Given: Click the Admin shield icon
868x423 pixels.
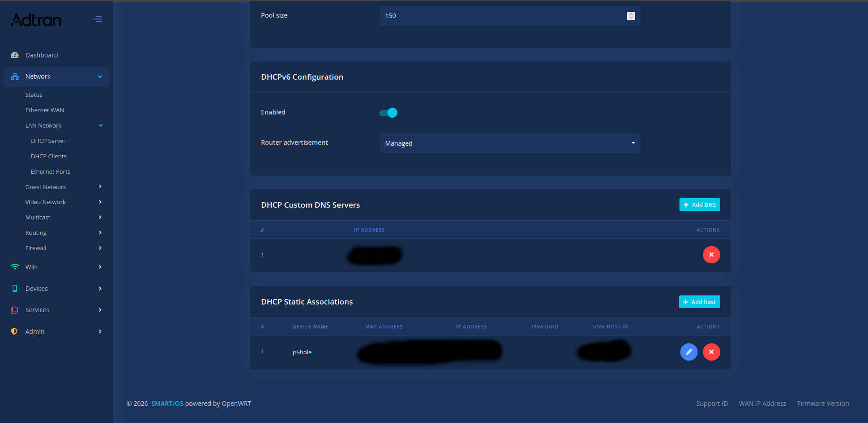Looking at the screenshot, I should click(15, 332).
